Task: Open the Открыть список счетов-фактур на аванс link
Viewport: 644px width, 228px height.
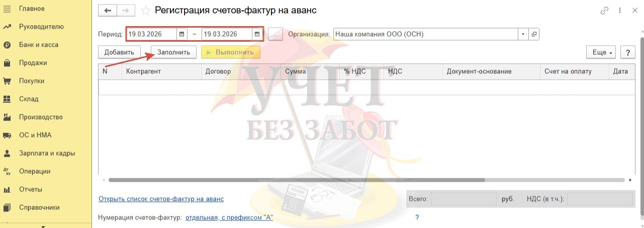Action: 161,199
